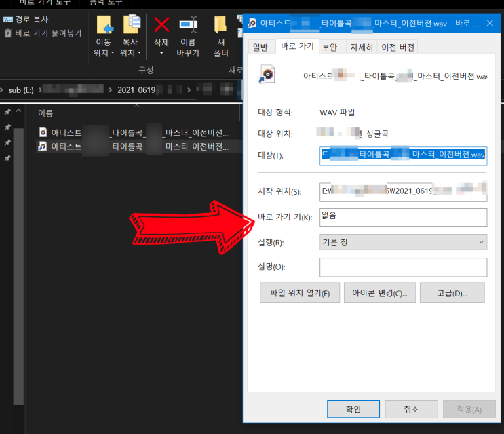Click the Explorer sidebar vertical scrollbar

18,266
